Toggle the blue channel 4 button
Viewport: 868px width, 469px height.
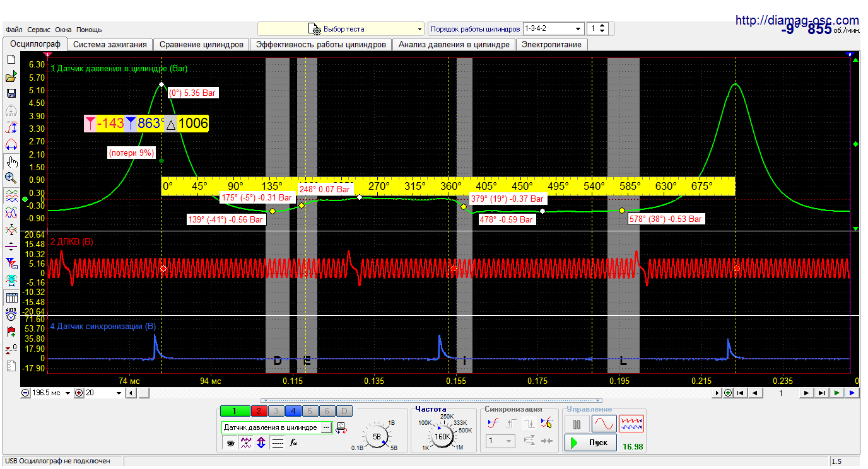(x=293, y=411)
